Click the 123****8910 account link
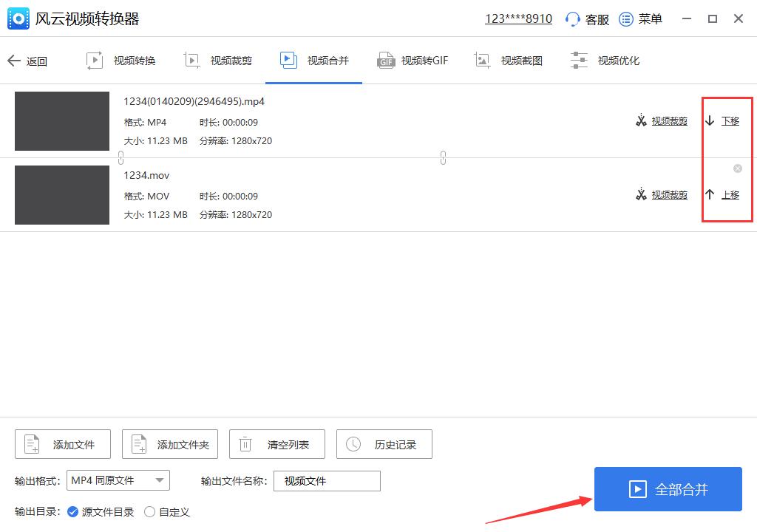The height and width of the screenshot is (532, 757). click(518, 18)
